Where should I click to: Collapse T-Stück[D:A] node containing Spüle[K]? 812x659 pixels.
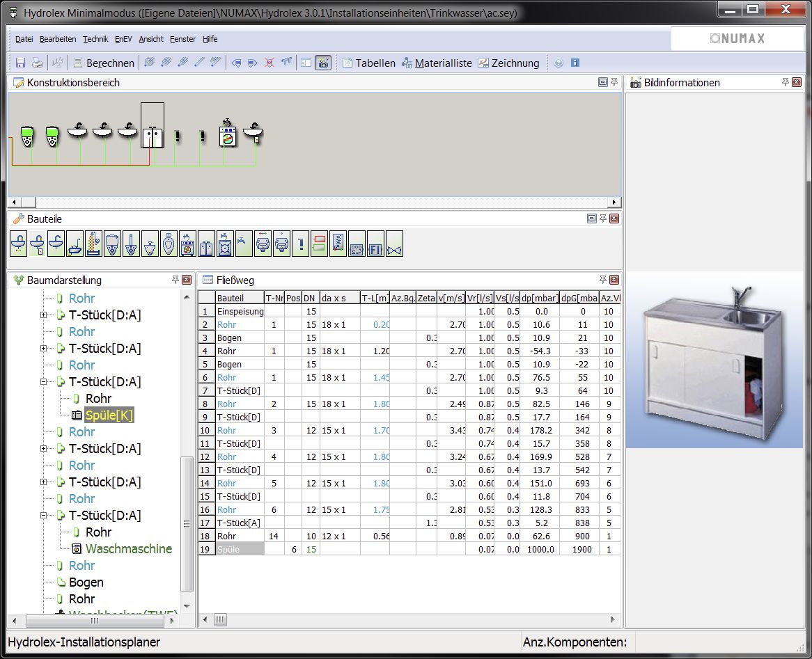(43, 382)
